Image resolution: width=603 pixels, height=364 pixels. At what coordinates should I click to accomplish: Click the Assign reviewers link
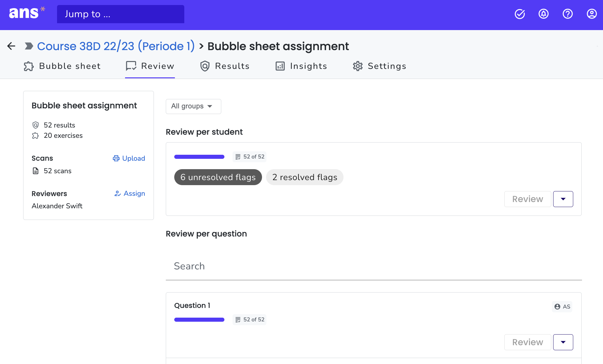130,194
